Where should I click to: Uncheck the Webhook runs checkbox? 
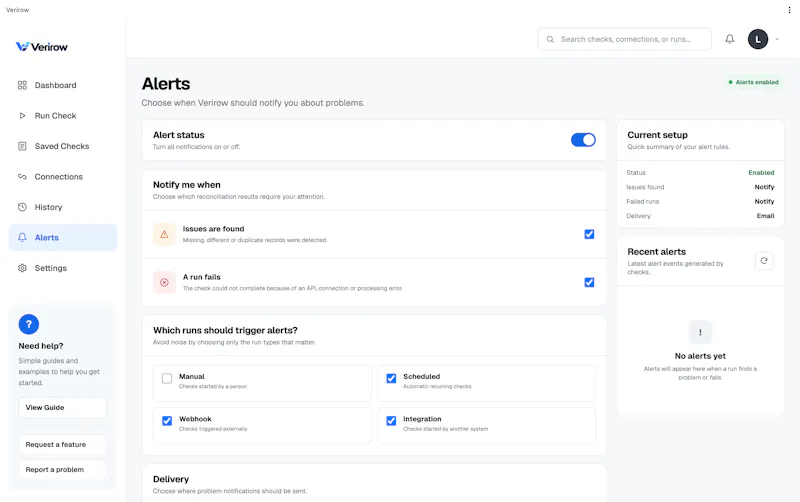pyautogui.click(x=167, y=421)
